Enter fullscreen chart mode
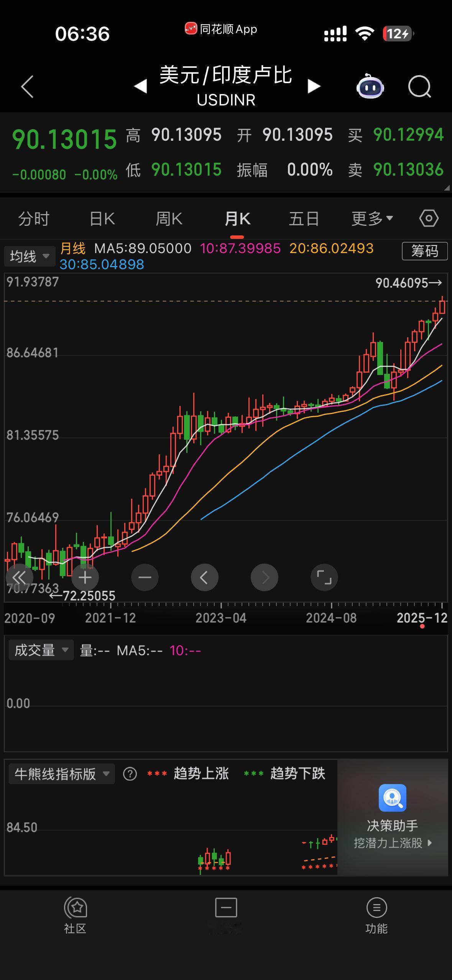 pos(324,577)
